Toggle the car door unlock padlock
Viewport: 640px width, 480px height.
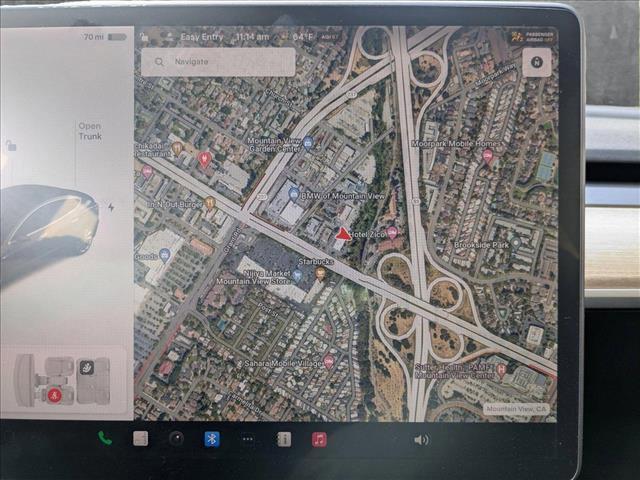(x=11, y=145)
